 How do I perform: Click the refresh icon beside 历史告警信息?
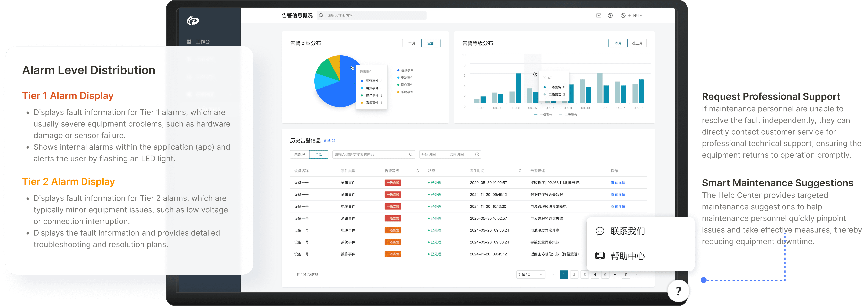(x=334, y=141)
